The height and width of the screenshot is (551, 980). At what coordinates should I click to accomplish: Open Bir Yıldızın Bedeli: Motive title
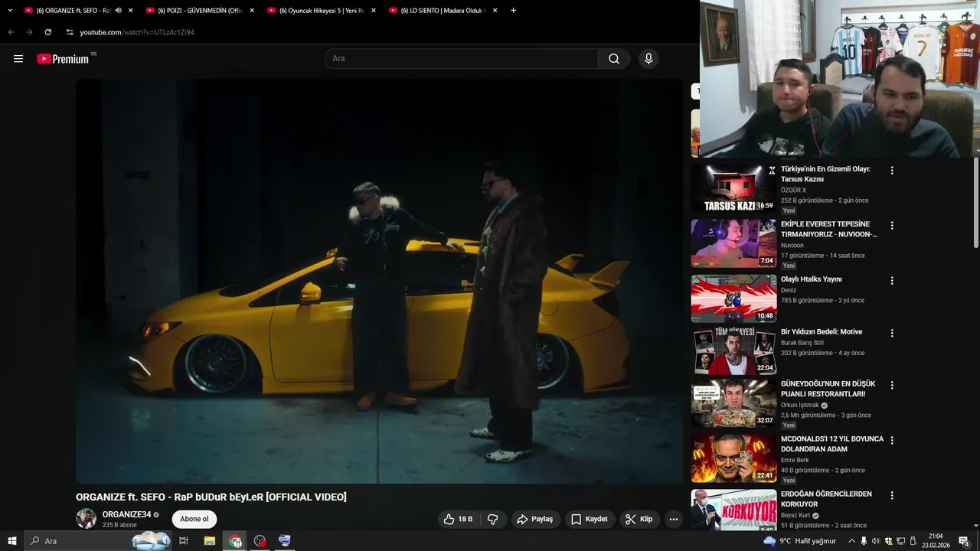pos(822,332)
